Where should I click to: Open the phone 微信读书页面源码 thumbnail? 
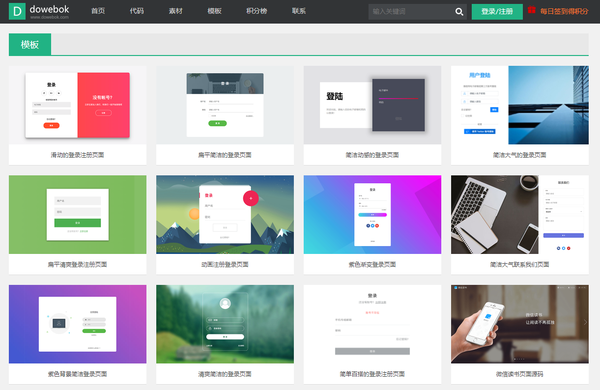[x=520, y=324]
